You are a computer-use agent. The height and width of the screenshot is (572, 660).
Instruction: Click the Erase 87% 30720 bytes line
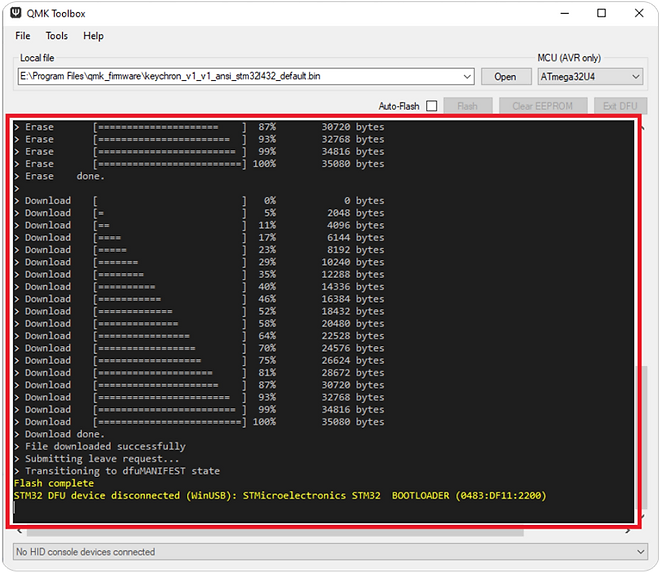tap(199, 127)
